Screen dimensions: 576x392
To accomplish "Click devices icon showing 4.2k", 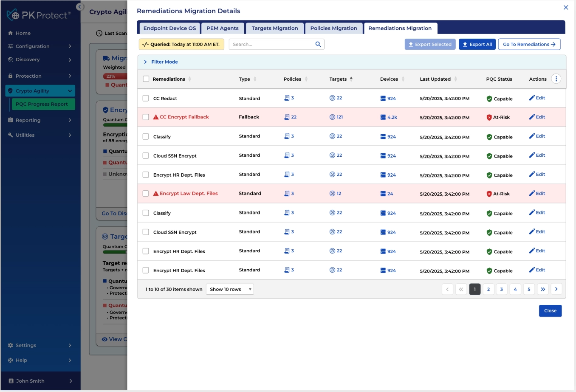I will click(383, 117).
